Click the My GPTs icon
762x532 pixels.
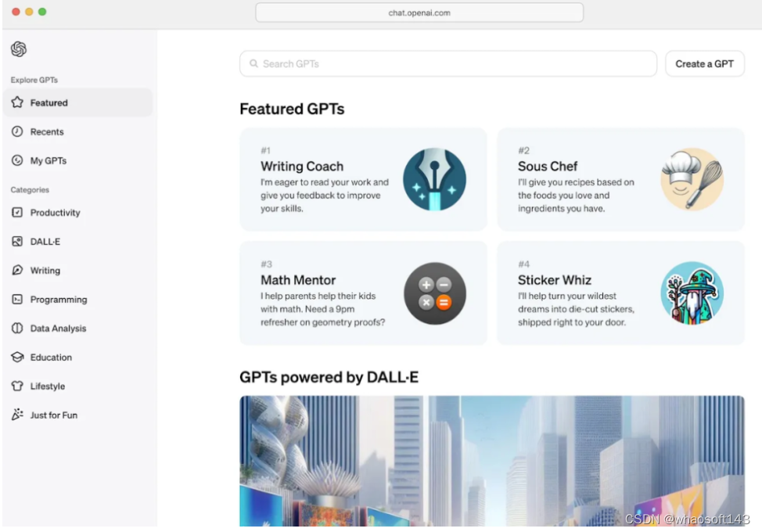point(17,160)
